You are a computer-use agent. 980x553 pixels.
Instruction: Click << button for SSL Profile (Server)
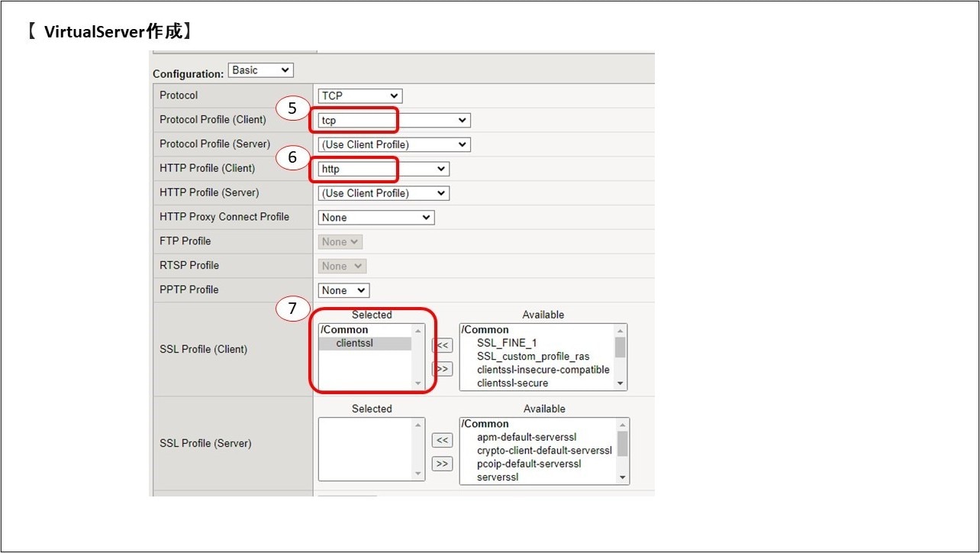pos(442,440)
